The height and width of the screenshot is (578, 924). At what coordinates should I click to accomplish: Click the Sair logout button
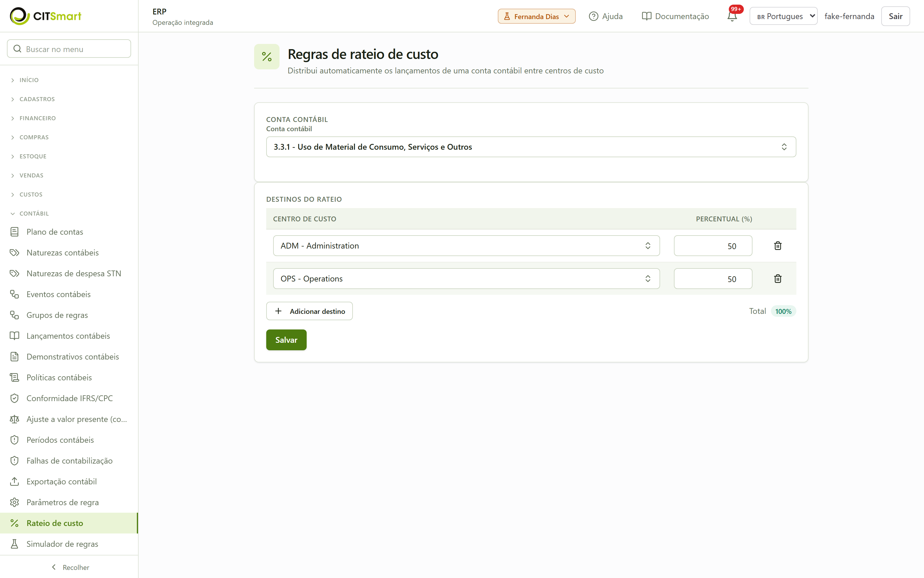pos(895,16)
